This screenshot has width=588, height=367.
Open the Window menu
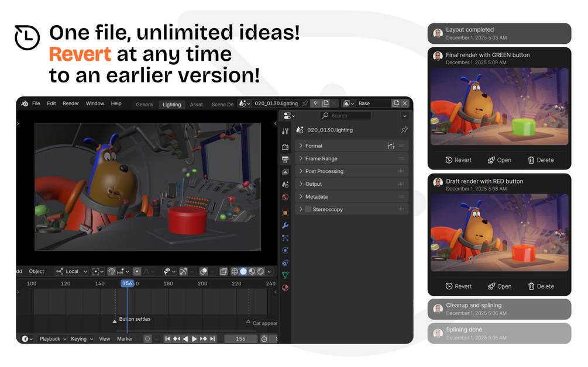coord(95,103)
